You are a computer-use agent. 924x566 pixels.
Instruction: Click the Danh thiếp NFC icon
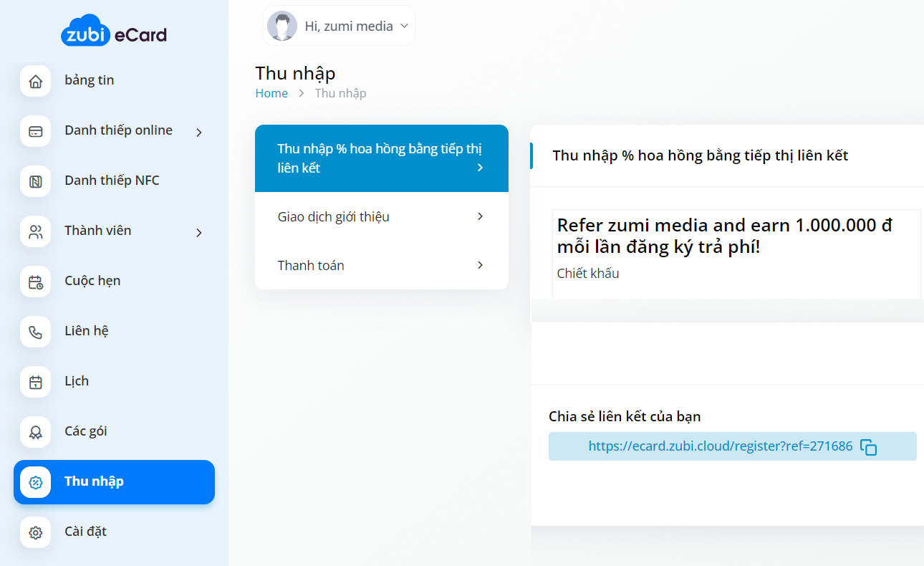click(35, 181)
